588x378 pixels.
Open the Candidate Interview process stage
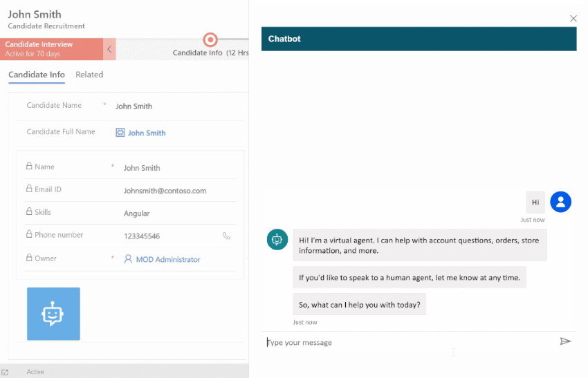(51, 49)
